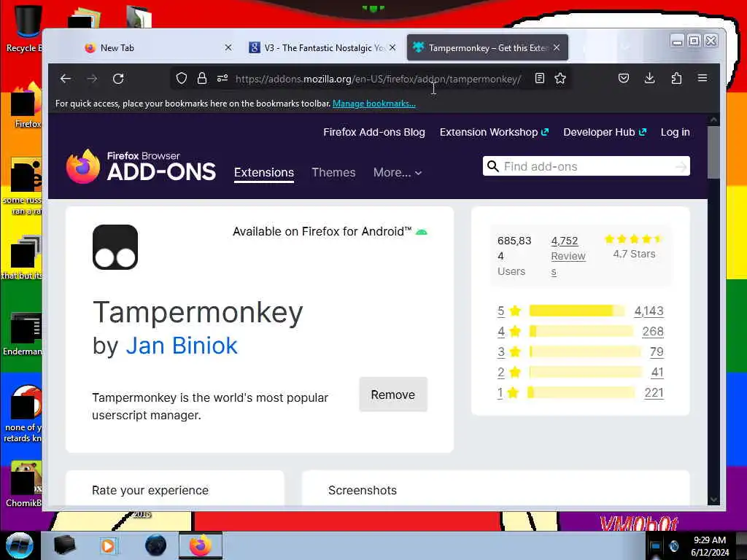Click the green Android icon
The width and height of the screenshot is (747, 560).
422,232
